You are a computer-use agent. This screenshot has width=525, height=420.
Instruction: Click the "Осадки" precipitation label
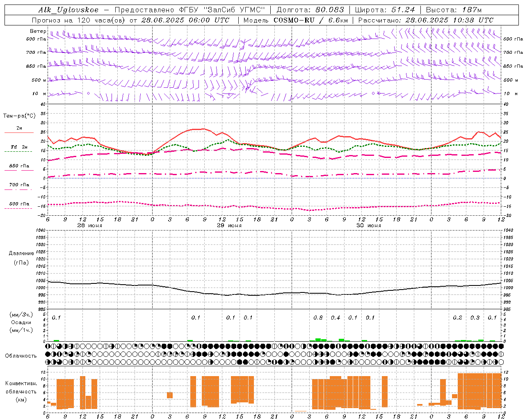[21, 322]
